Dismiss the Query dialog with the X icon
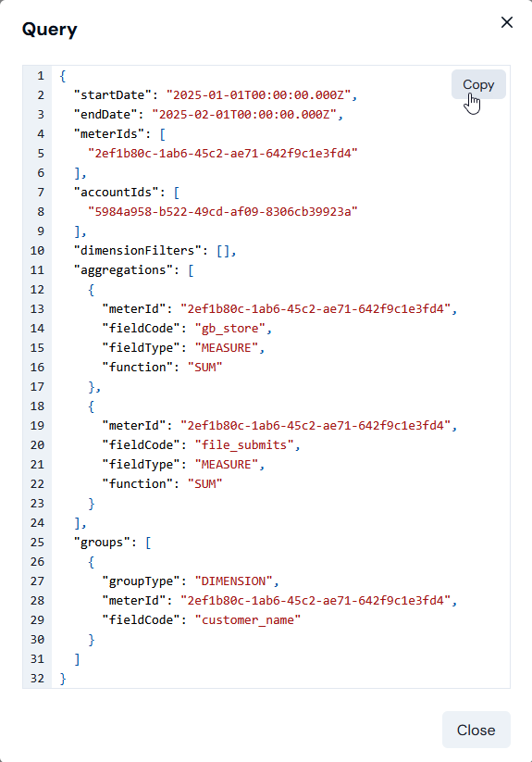Viewport: 532px width, 762px height. (x=507, y=22)
